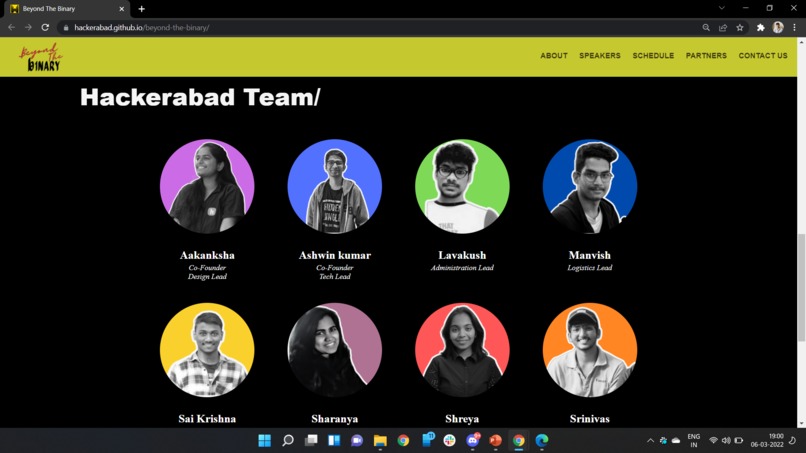
Task: Open the PARTNERS nav item
Action: pyautogui.click(x=706, y=56)
